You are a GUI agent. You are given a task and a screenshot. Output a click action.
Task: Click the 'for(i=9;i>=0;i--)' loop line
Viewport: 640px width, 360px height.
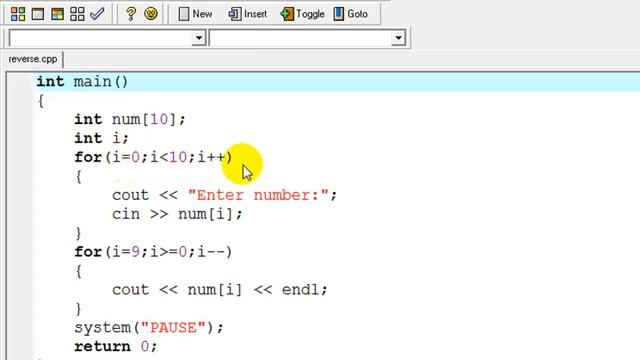pos(153,251)
